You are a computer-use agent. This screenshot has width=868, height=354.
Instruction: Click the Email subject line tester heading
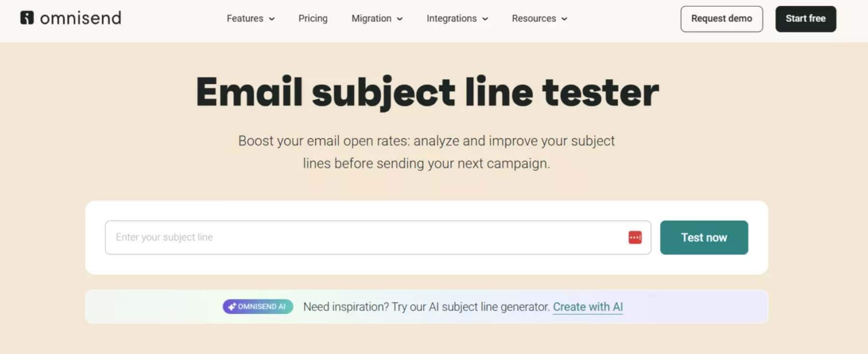point(427,91)
